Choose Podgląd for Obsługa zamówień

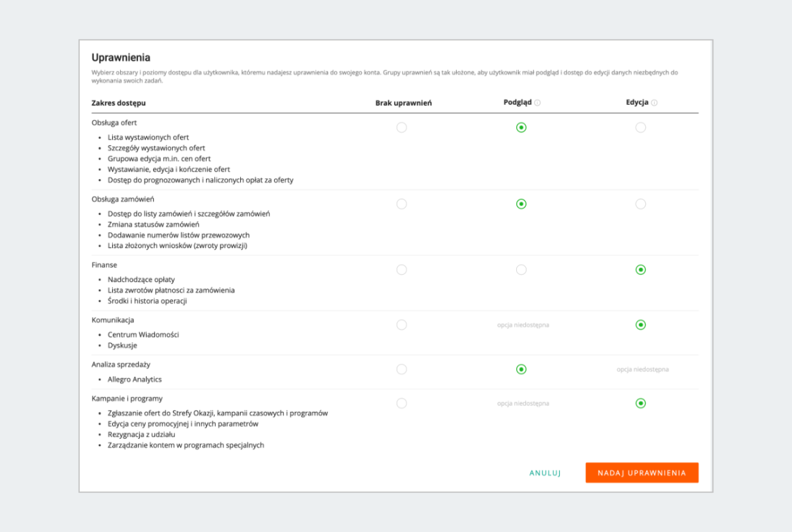pos(521,204)
